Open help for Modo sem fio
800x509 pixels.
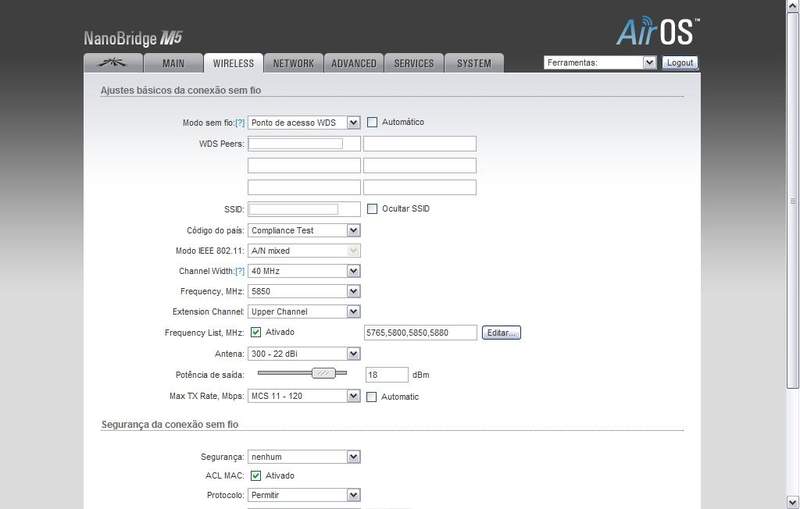click(240, 123)
